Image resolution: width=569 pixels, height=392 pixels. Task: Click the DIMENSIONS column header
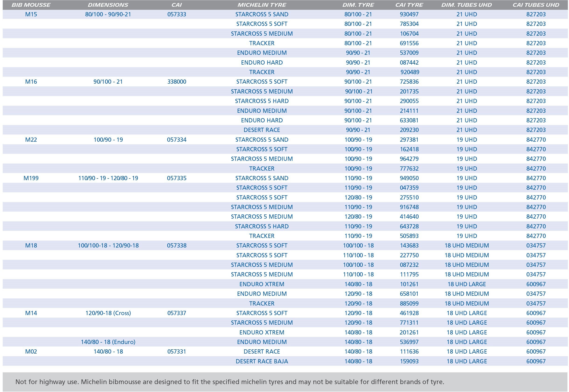tap(108, 5)
